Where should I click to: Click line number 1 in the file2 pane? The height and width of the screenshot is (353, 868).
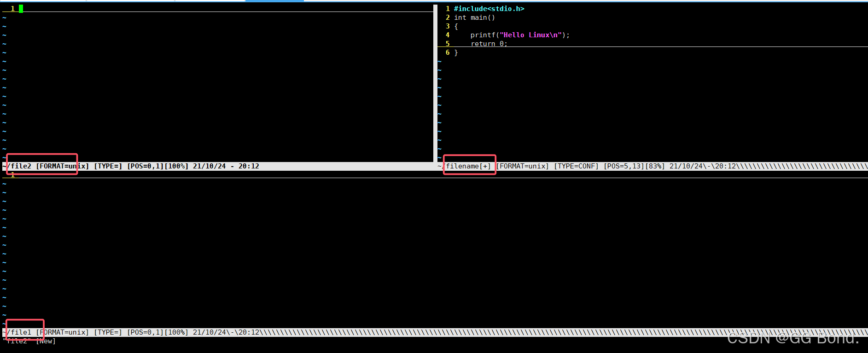pos(13,9)
